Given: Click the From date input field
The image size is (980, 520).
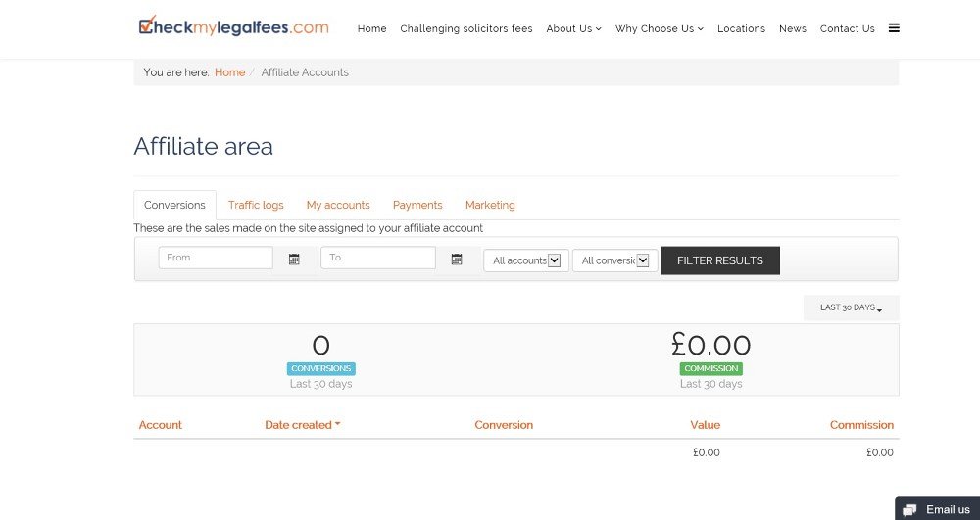Looking at the screenshot, I should [x=216, y=258].
